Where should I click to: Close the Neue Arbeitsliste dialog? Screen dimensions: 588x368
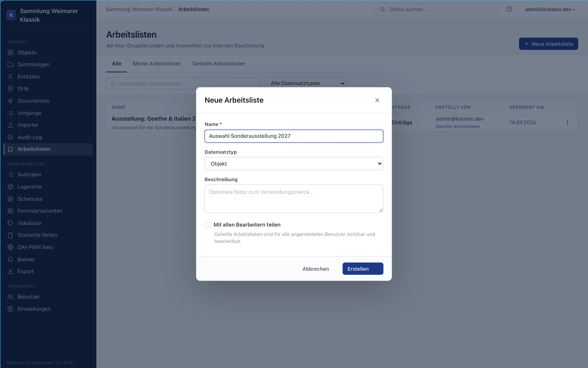[x=377, y=100]
